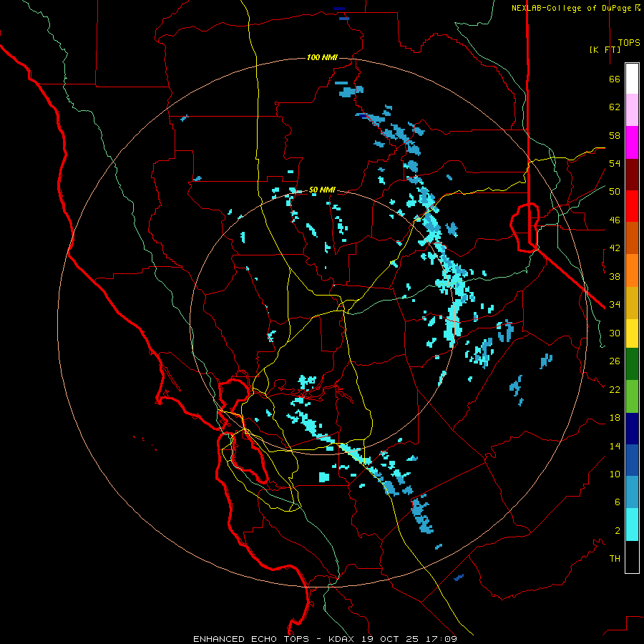Click the legend value 30
The width and height of the screenshot is (644, 644).
615,333
